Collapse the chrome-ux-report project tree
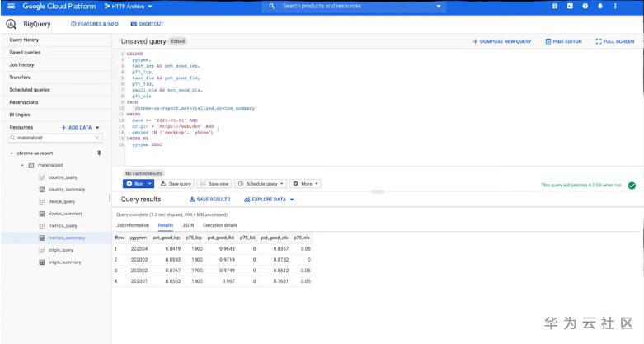This screenshot has width=644, height=344. point(12,153)
